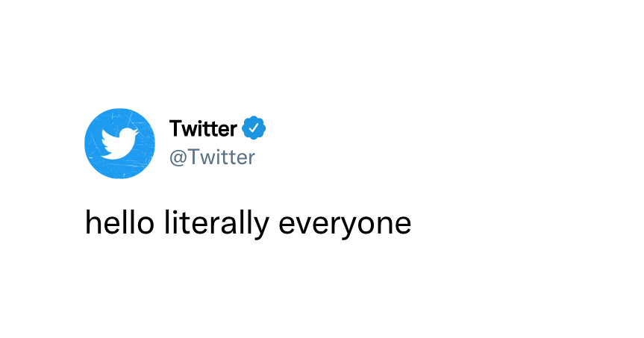Open the @Twitter handle link
This screenshot has height=338, width=644.
click(213, 157)
